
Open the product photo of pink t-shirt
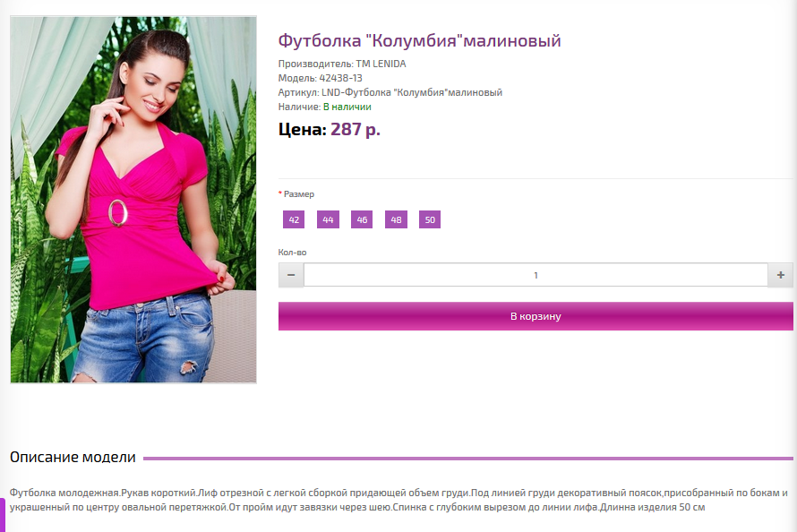pos(133,200)
